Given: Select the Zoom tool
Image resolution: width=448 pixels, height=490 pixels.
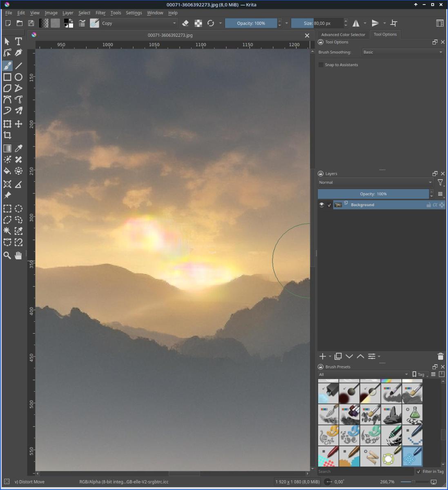Looking at the screenshot, I should coord(7,256).
